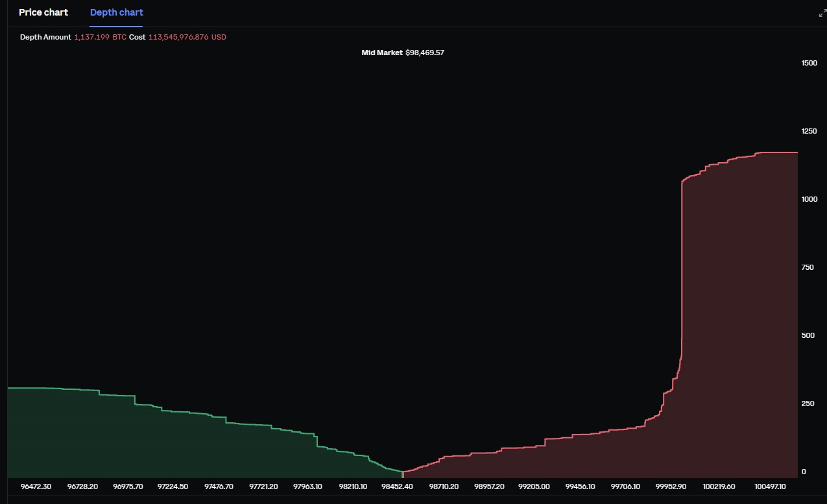Click the 96472.30 price axis label
Image resolution: width=827 pixels, height=504 pixels.
pyautogui.click(x=36, y=486)
